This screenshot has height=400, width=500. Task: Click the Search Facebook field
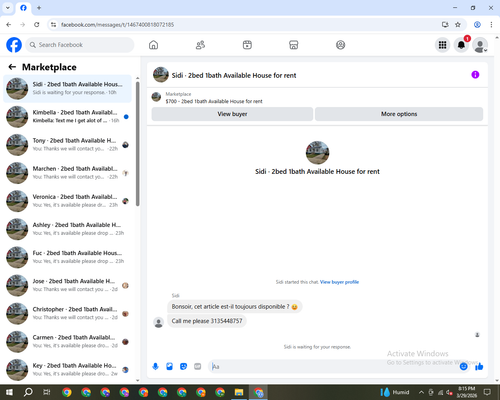click(x=80, y=45)
